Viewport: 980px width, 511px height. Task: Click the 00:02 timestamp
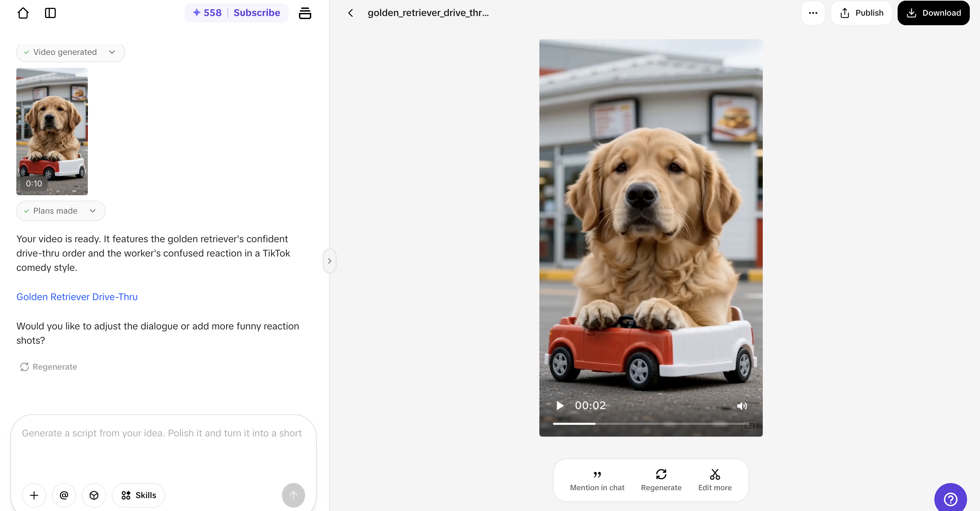(590, 406)
